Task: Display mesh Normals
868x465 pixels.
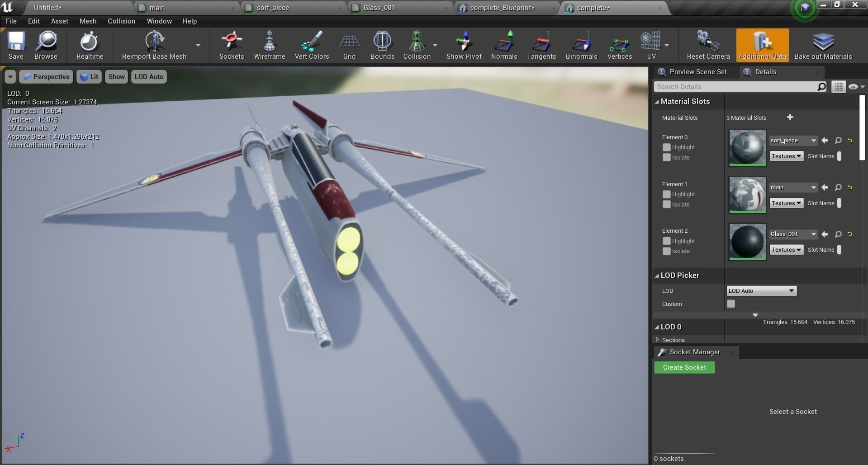Action: coord(504,45)
